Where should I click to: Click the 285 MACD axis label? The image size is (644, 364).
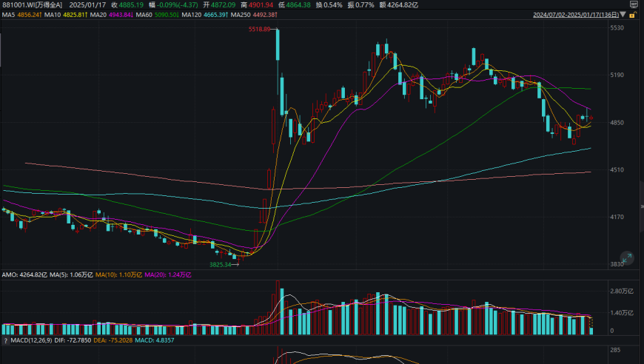tap(615, 350)
